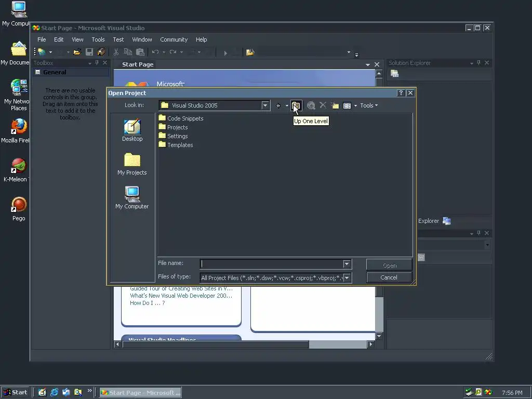Jump to My Computer in places bar

(132, 198)
